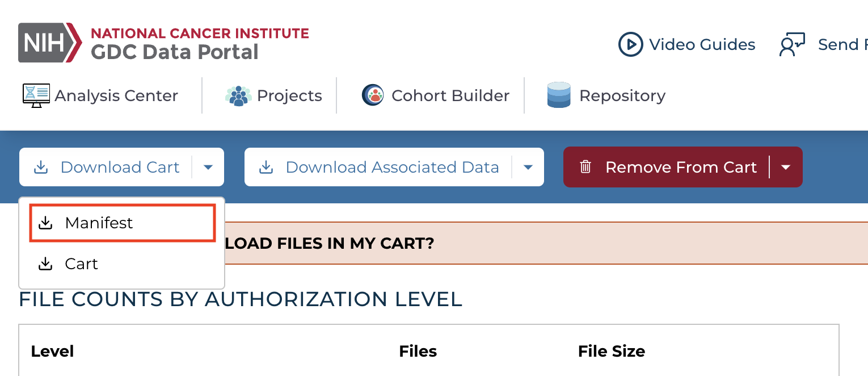Image resolution: width=868 pixels, height=376 pixels.
Task: Click the Send Feedback person icon
Action: (x=792, y=44)
